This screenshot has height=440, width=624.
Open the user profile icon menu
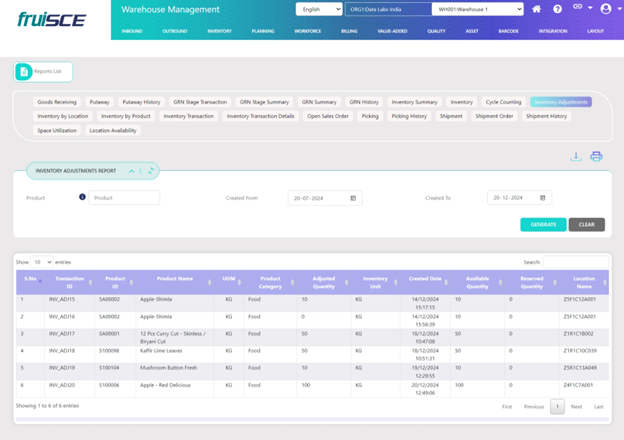point(606,9)
